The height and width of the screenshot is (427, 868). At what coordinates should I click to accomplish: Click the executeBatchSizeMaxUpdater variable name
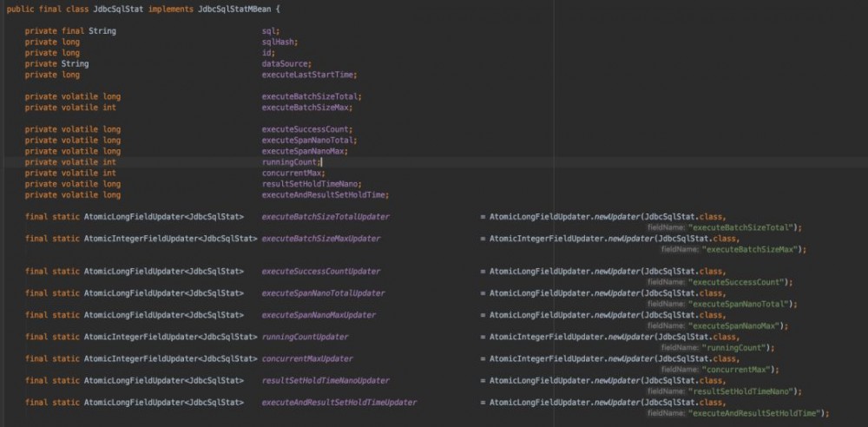click(x=321, y=239)
